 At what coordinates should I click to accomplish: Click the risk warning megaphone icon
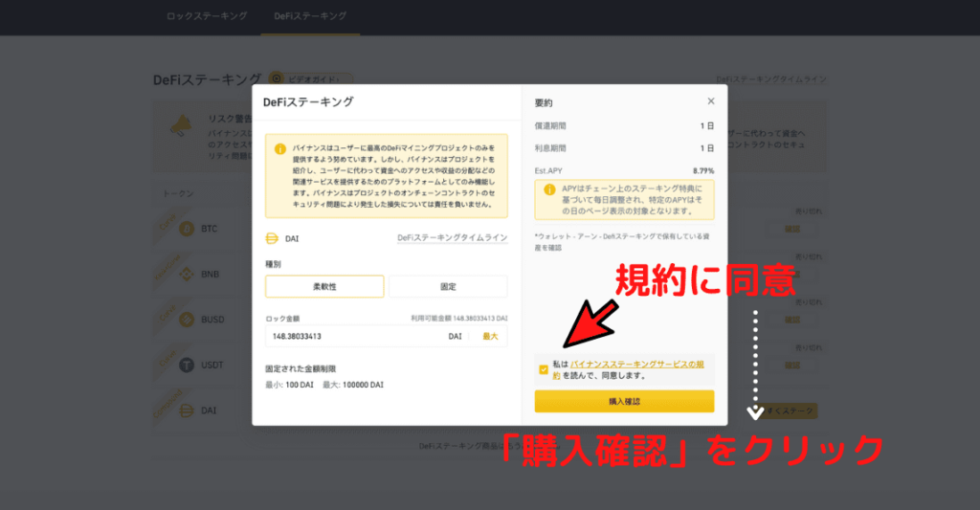click(x=180, y=125)
